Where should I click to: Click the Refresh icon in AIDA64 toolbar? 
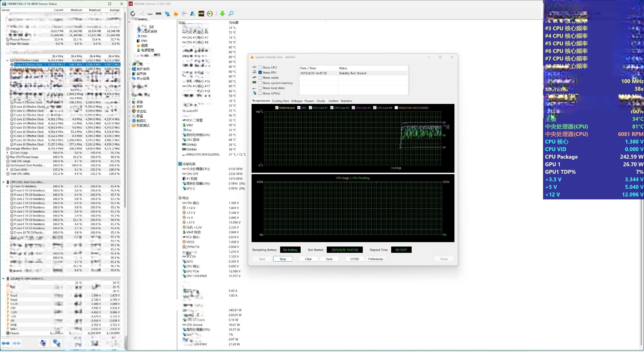click(x=133, y=14)
